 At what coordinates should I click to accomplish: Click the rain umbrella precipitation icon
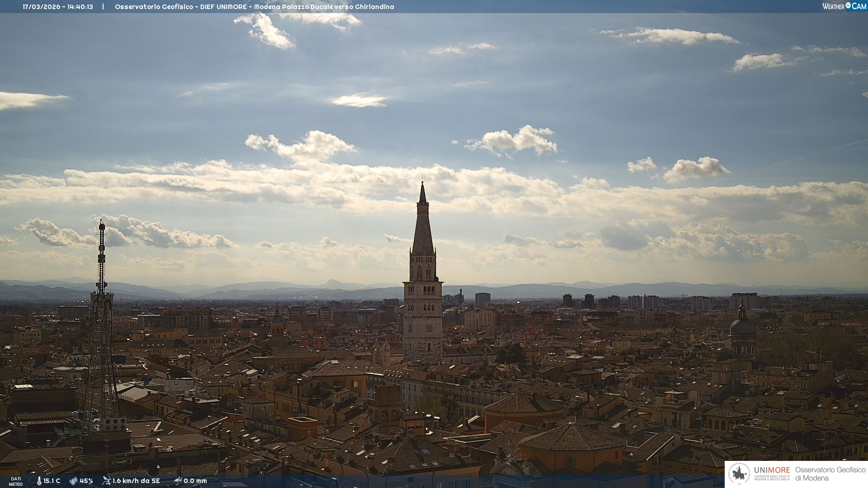[x=178, y=480]
